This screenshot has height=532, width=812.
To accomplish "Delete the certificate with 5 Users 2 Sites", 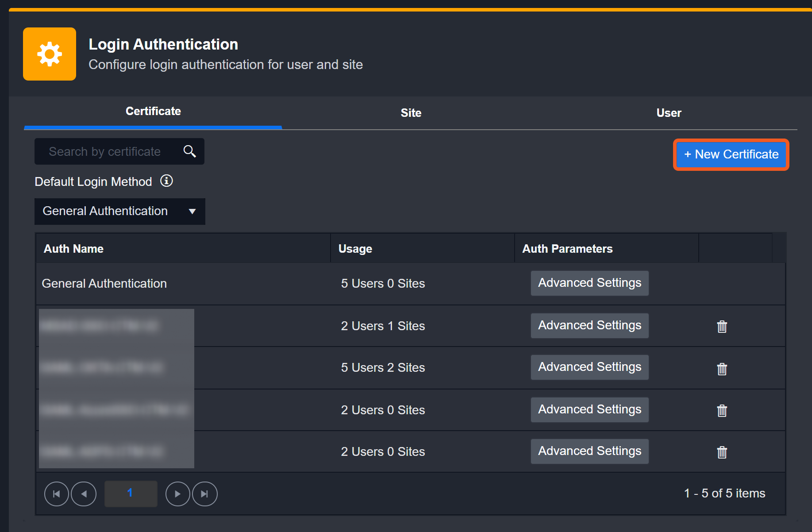I will [x=722, y=369].
